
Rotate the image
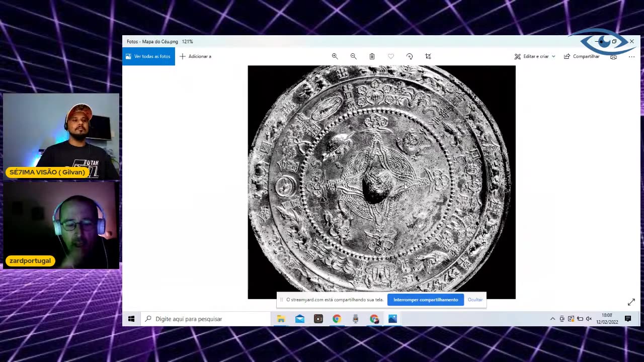(x=410, y=56)
